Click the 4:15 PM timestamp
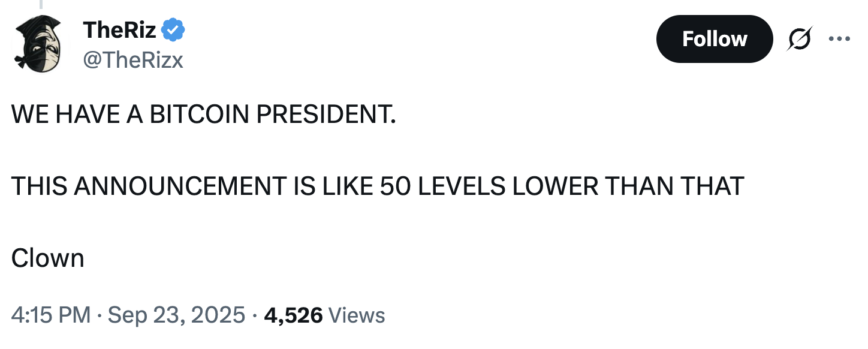Image resolution: width=868 pixels, height=349 pixels. tap(51, 314)
